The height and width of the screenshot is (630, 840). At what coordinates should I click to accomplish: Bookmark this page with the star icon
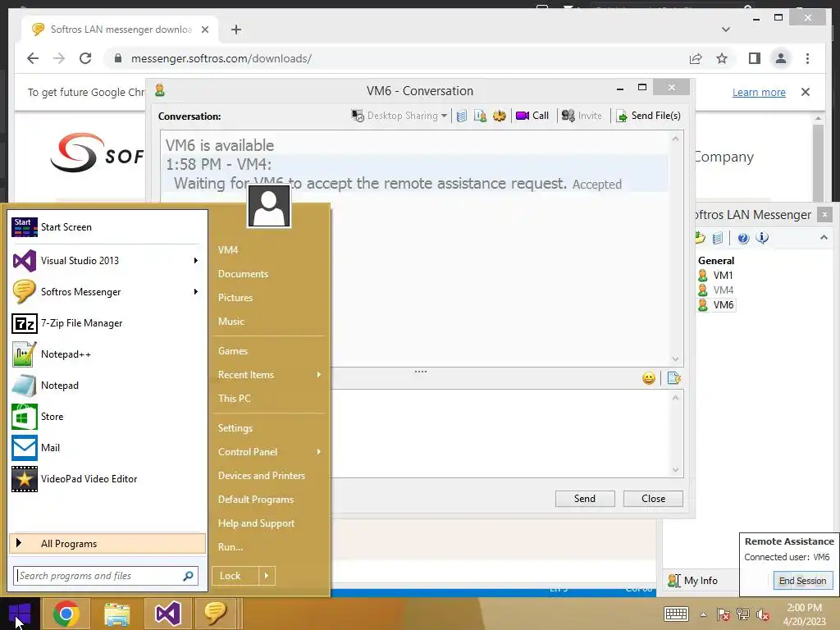click(722, 58)
